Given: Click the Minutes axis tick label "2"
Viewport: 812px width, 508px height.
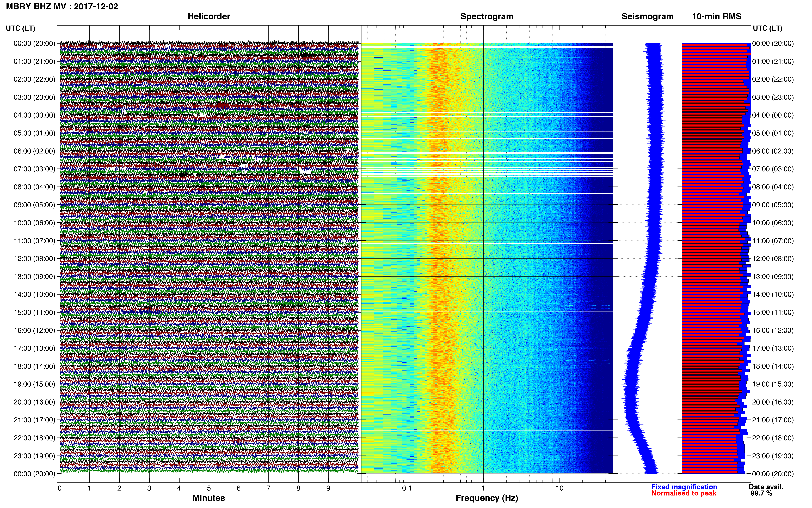Looking at the screenshot, I should click(x=119, y=488).
